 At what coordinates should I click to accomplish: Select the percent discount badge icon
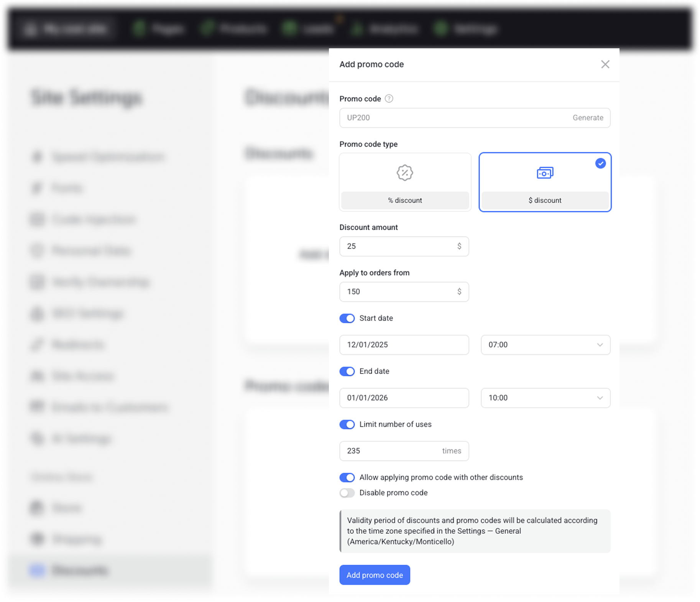(x=404, y=173)
